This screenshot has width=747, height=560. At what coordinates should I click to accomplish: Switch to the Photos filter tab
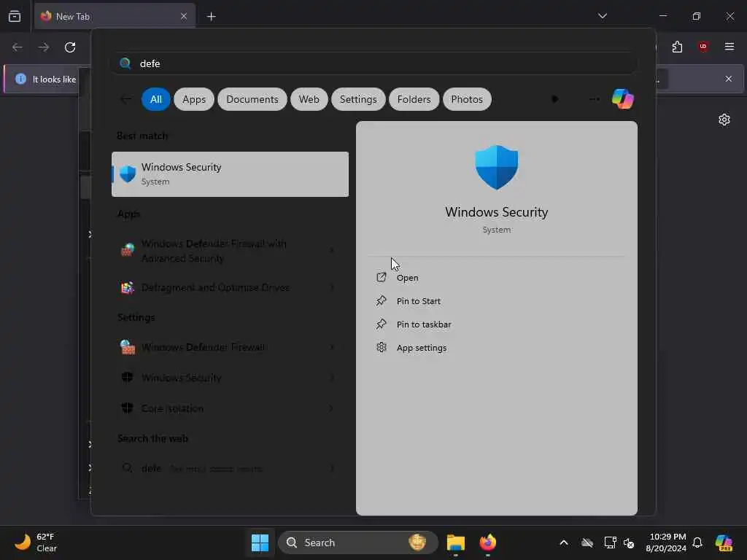tap(467, 99)
